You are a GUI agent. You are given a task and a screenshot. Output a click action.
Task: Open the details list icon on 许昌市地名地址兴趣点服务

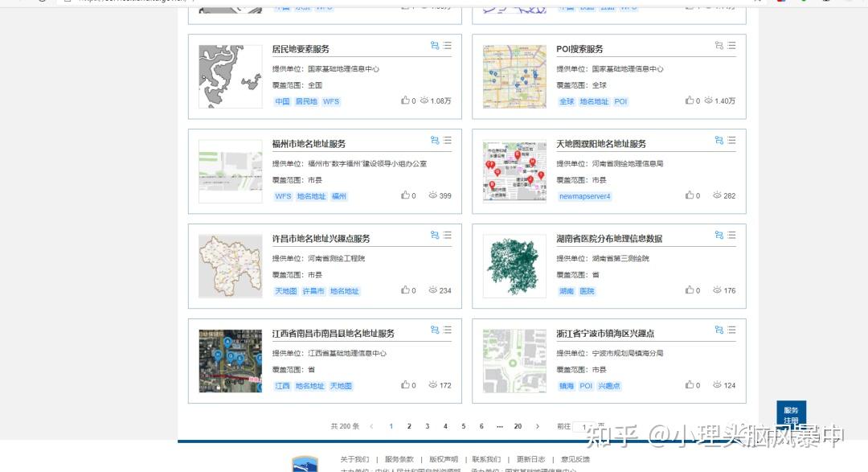(x=447, y=235)
